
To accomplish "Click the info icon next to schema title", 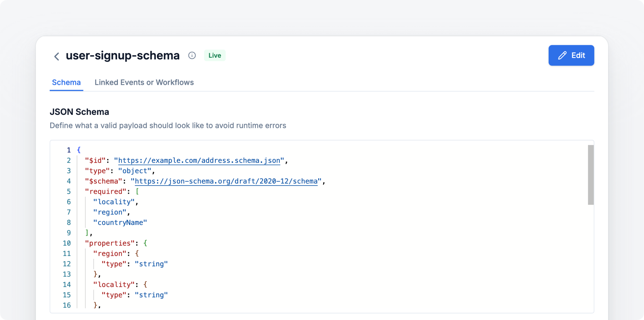I will point(192,55).
